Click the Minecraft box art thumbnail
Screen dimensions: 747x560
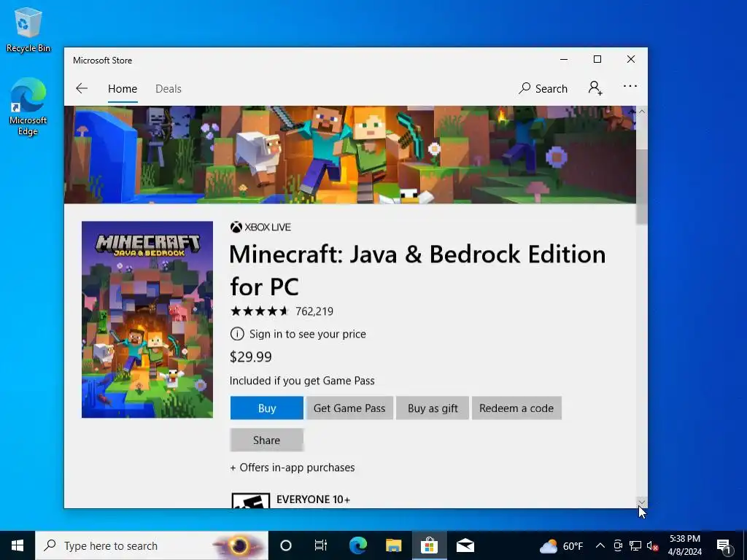click(147, 319)
